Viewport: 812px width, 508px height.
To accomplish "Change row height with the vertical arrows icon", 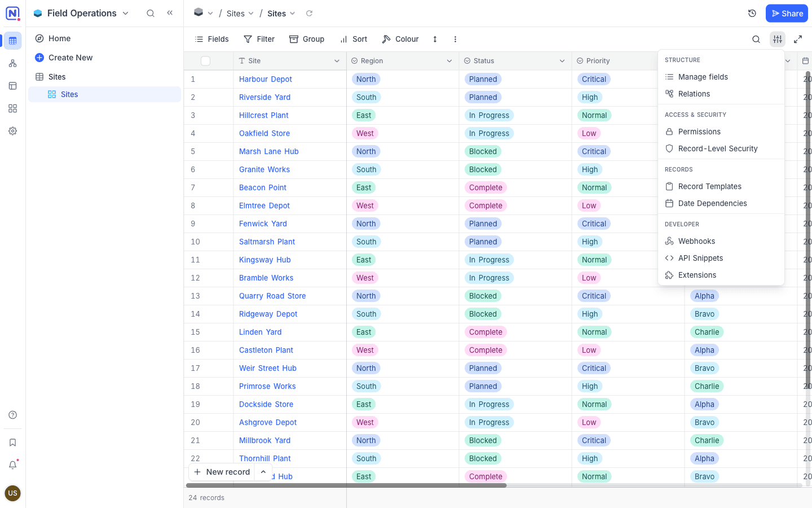I will (435, 39).
